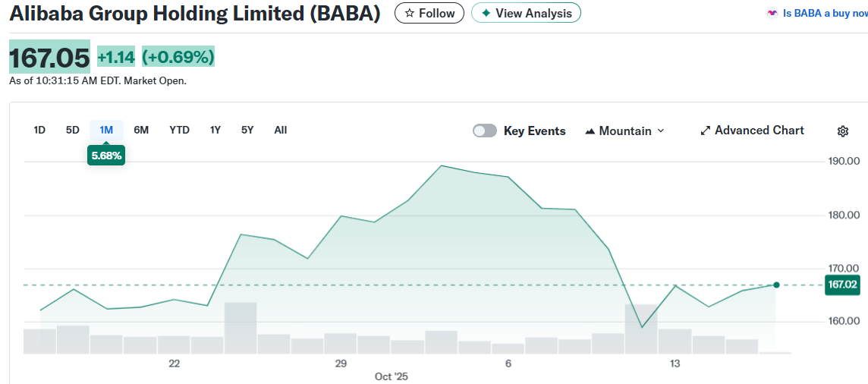Switch chart to 6M range
The height and width of the screenshot is (384, 868).
(x=141, y=130)
